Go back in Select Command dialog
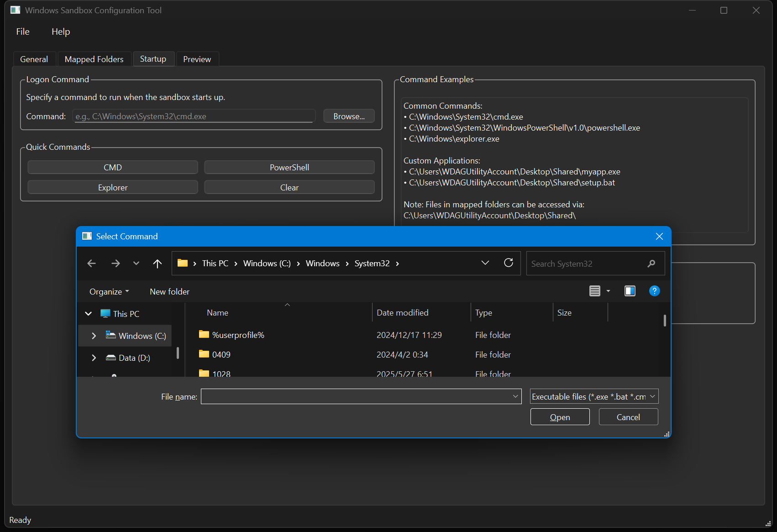The width and height of the screenshot is (777, 532). point(91,263)
